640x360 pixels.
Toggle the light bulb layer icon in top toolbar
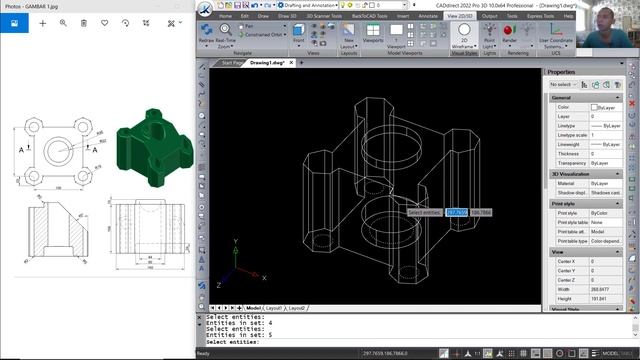343,5
